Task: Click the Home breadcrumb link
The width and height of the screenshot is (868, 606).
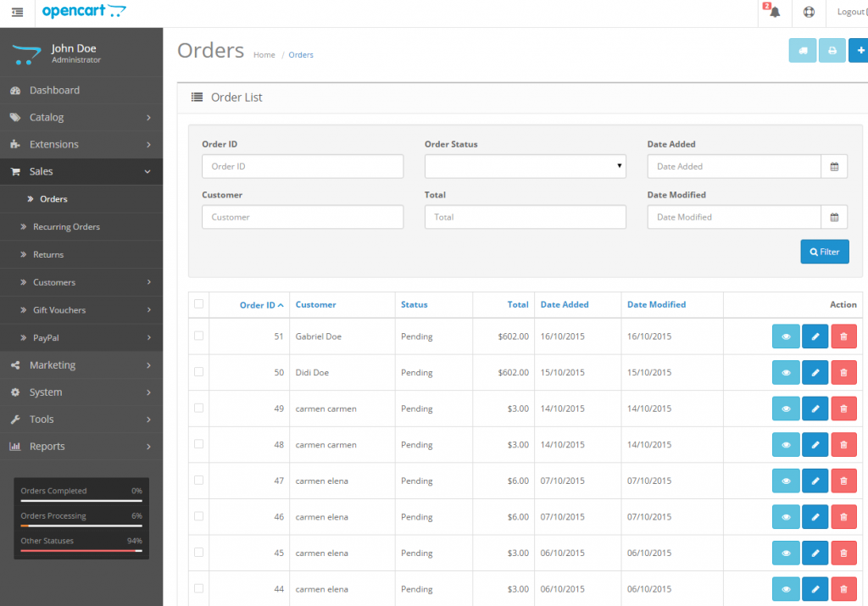Action: click(x=264, y=54)
